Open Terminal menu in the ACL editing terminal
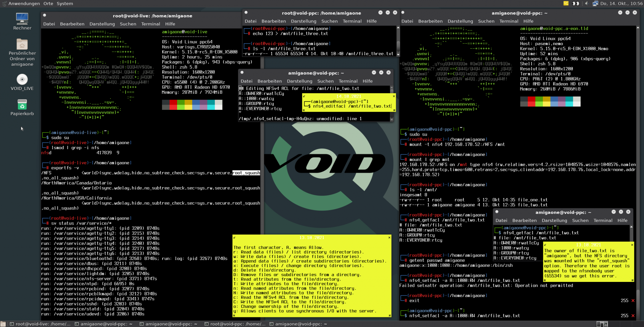644x327 pixels. coord(348,81)
